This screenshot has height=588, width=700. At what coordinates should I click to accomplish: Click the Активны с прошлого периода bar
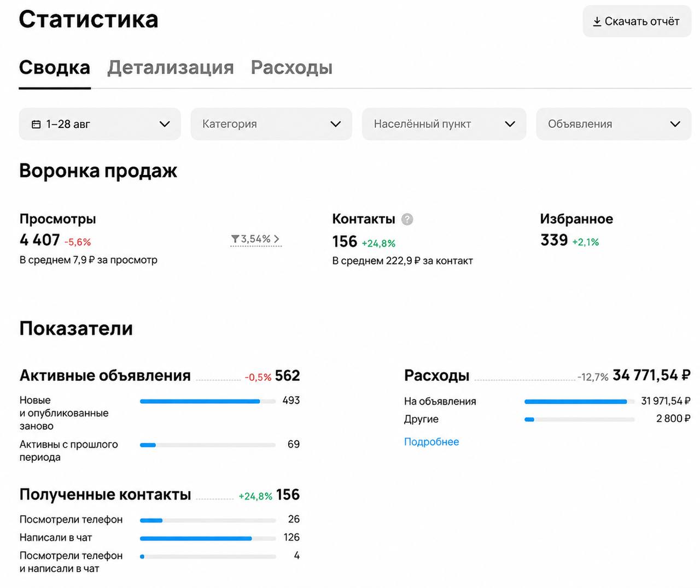(x=208, y=445)
